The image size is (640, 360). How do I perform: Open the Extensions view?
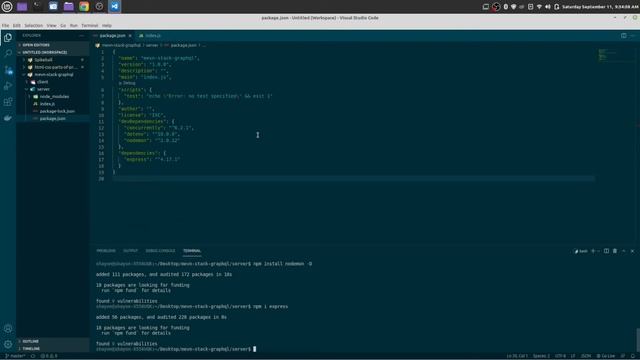8,102
